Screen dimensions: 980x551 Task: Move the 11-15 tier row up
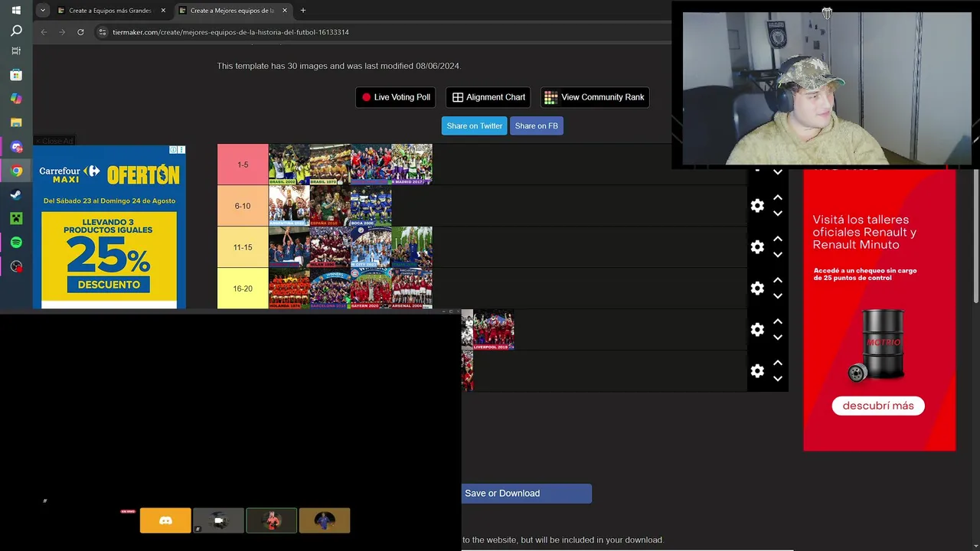[x=778, y=239]
